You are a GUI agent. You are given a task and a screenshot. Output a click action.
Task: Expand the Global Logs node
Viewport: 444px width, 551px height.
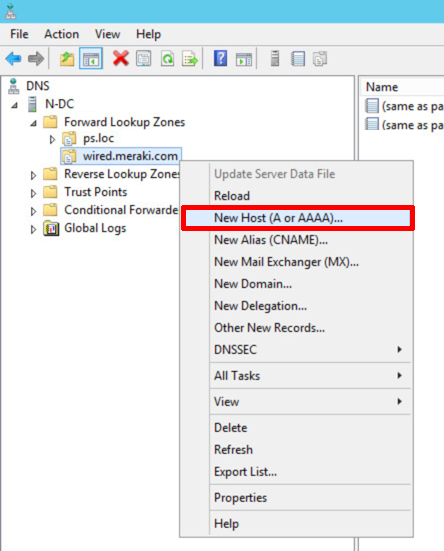point(33,229)
